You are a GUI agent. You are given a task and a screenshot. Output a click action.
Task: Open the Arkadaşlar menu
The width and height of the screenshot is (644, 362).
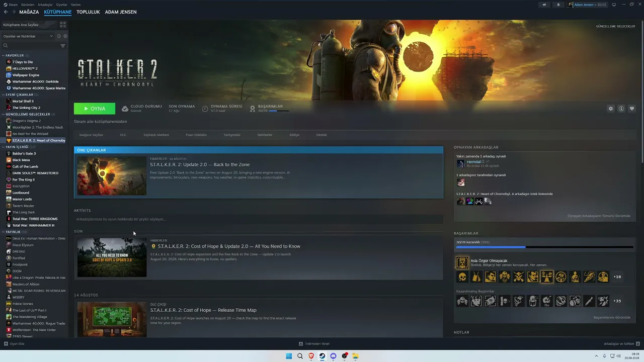click(45, 5)
